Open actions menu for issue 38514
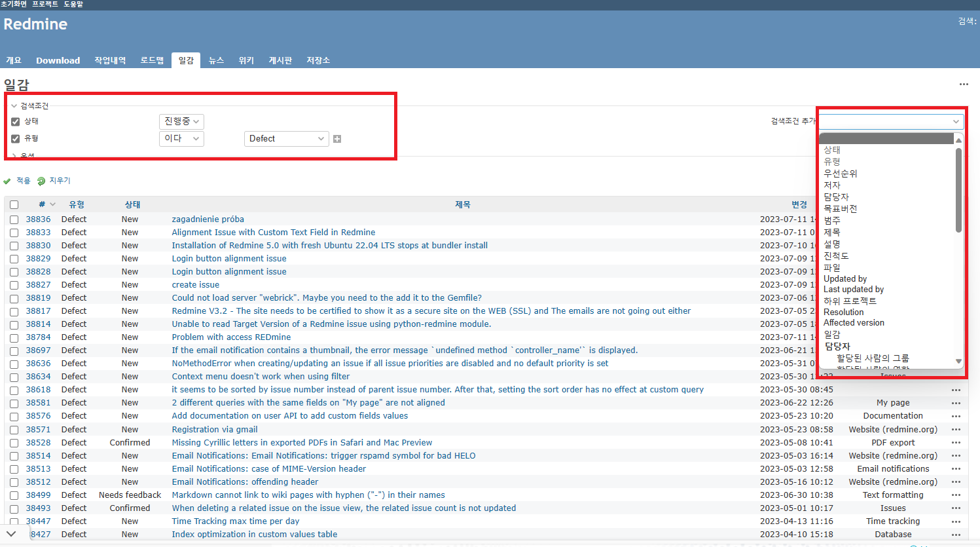Screen dimensions: 980x547 [x=956, y=456]
